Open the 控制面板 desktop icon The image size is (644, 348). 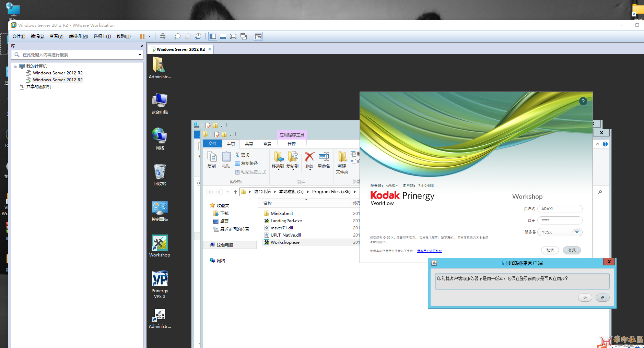tap(160, 211)
